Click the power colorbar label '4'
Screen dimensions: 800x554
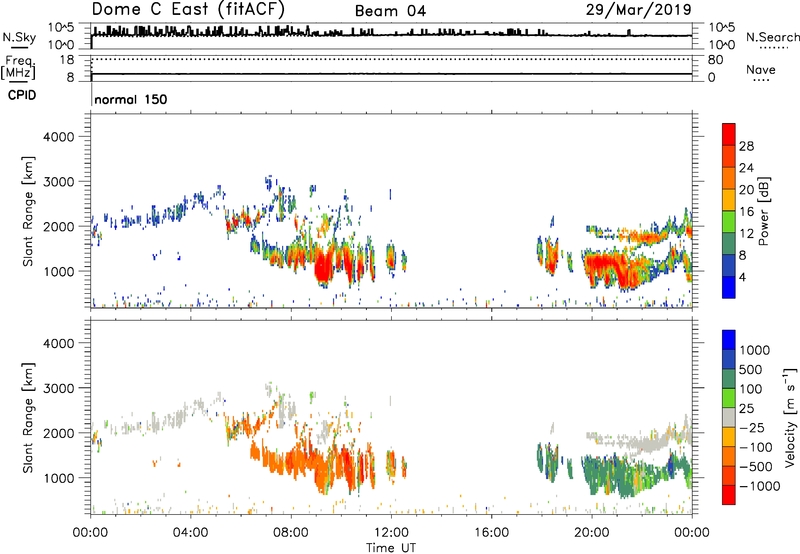743,278
